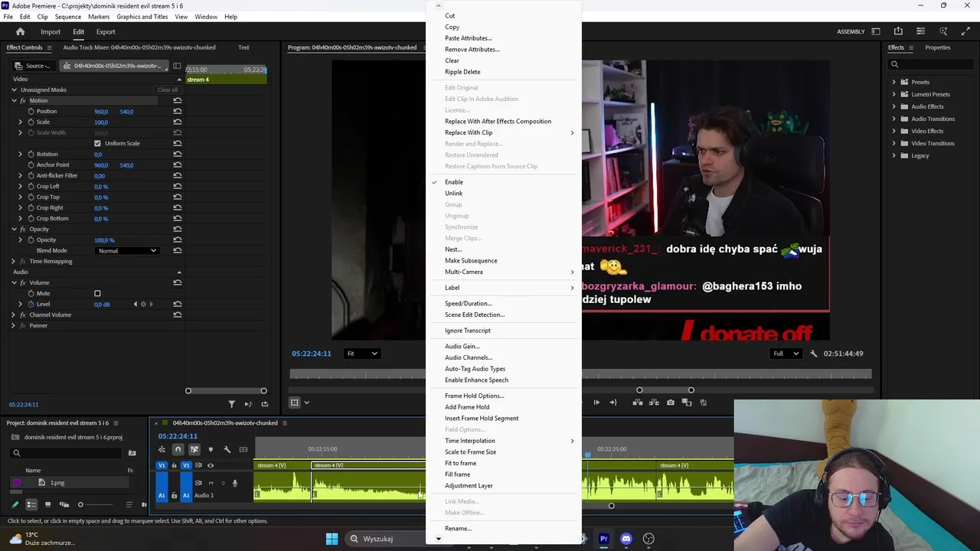Switch to the Export tab
Screen dimensions: 980x551
point(106,32)
